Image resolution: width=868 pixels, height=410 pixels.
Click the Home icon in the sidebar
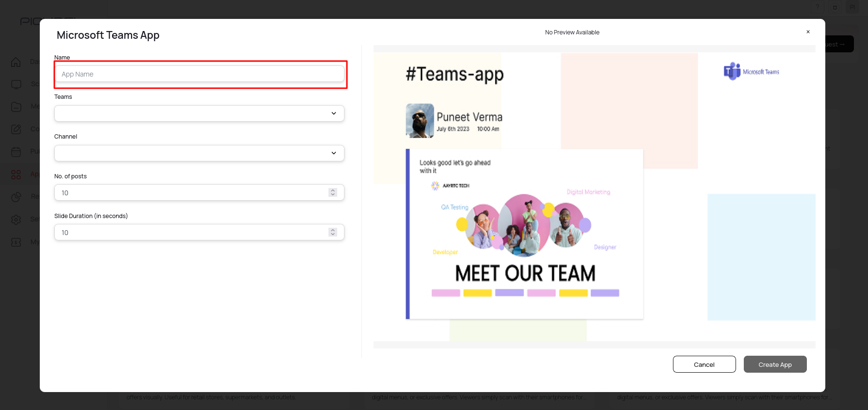16,62
